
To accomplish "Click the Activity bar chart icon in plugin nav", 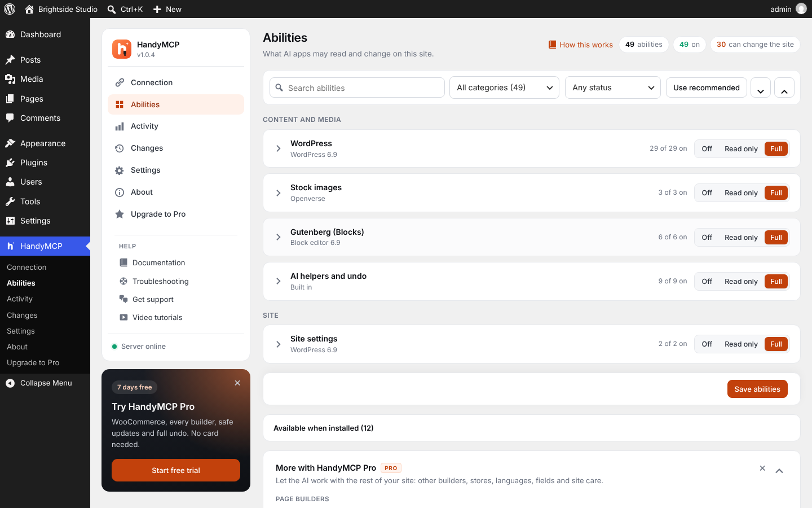I will click(120, 126).
